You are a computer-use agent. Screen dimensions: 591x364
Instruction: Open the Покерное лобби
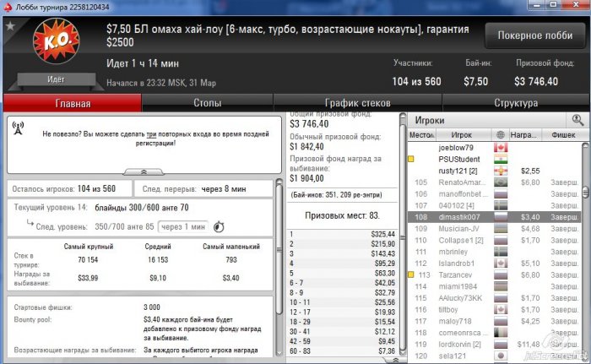click(x=534, y=35)
